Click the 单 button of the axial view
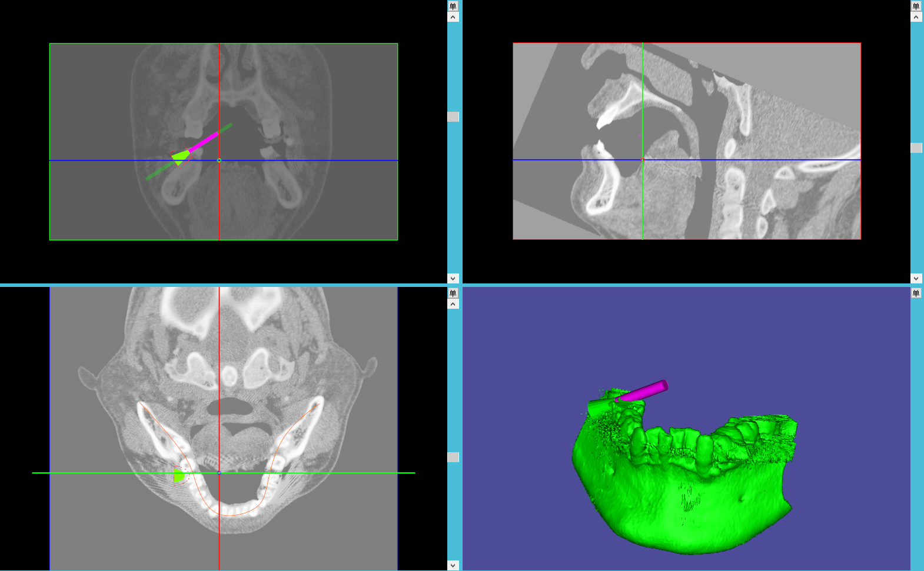The width and height of the screenshot is (924, 571). pos(453,293)
